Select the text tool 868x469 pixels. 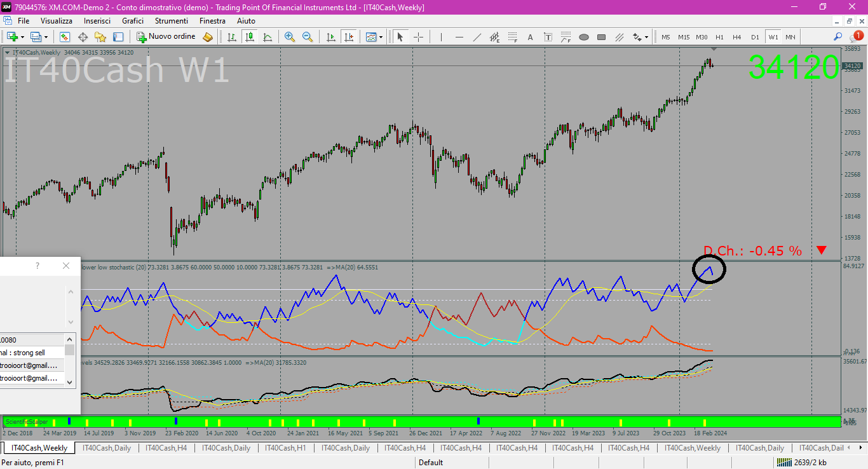530,37
